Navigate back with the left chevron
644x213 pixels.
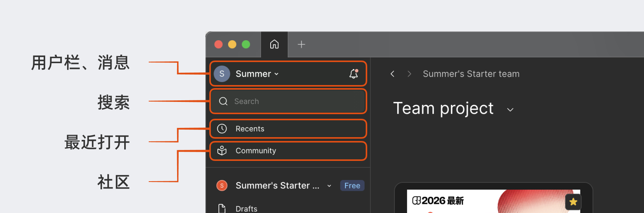pyautogui.click(x=392, y=74)
